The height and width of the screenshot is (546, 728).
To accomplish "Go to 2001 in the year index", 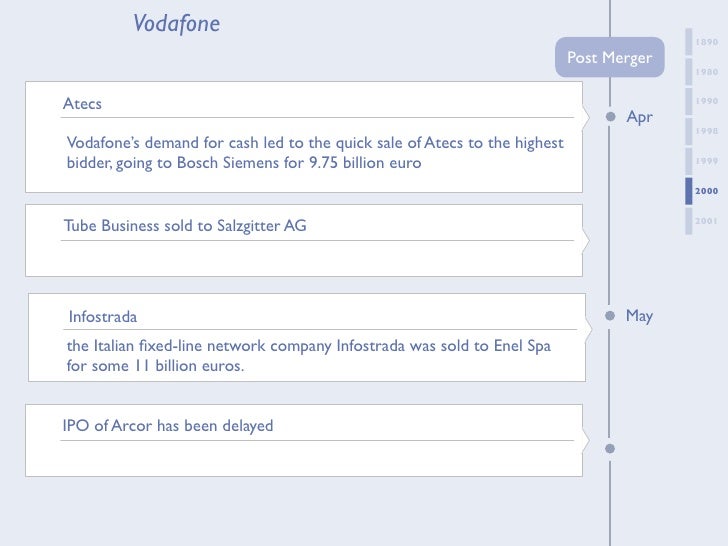I will 707,220.
